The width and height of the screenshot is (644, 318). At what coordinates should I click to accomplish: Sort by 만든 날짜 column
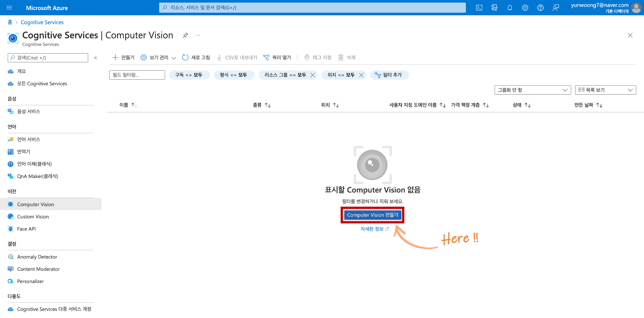pyautogui.click(x=588, y=105)
